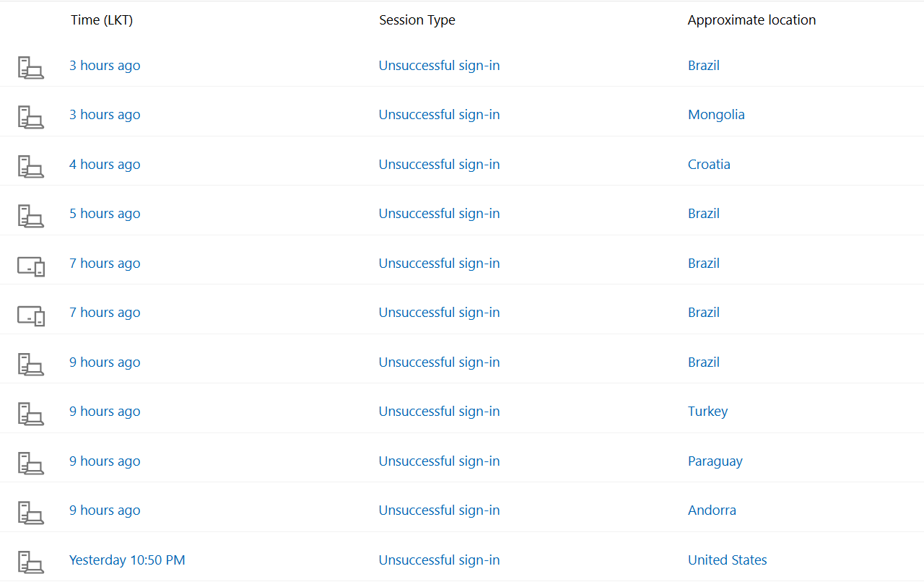924x587 pixels.
Task: Click the PC icon in the top Brazil row
Action: coord(30,67)
